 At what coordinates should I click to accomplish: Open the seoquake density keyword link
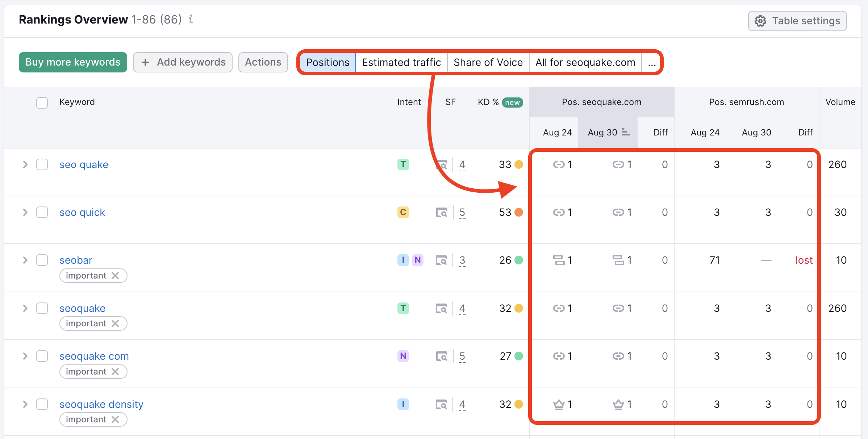tap(101, 404)
